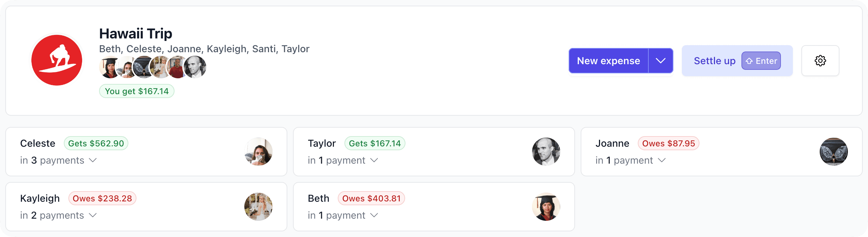Viewport: 868px width, 237px height.
Task: Click the Gets $562.90 badge for Celeste
Action: click(x=96, y=143)
